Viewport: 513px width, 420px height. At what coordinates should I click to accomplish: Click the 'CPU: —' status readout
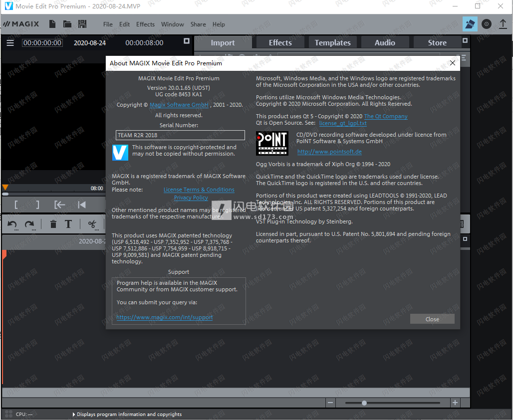tap(24, 415)
